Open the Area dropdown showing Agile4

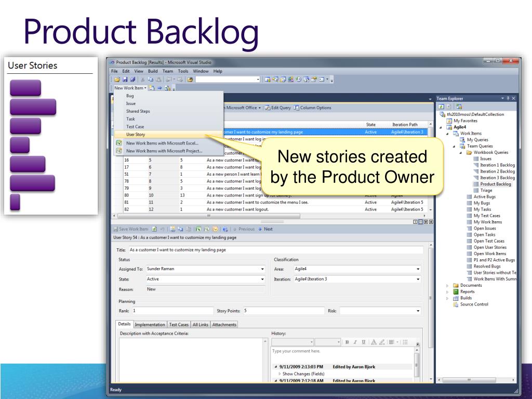pos(418,269)
